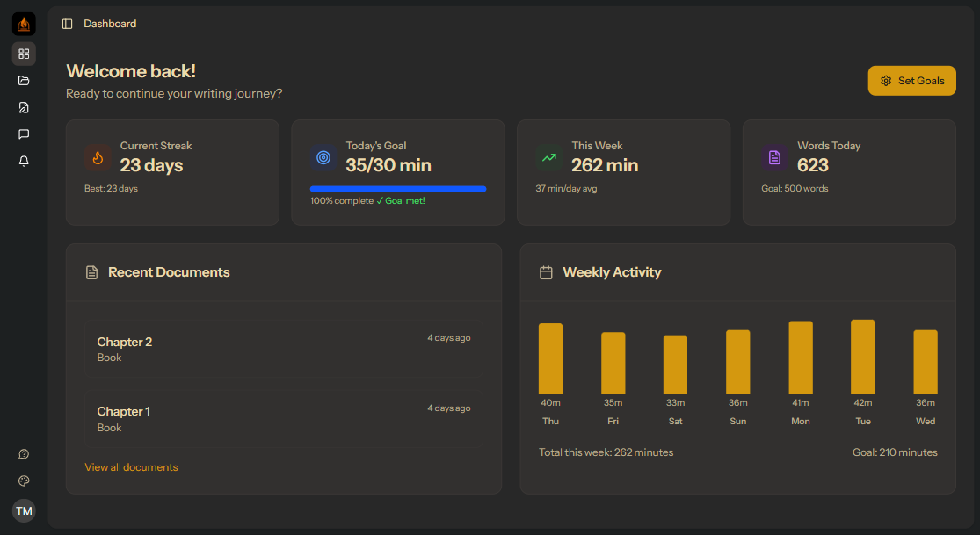
Task: Click the Weekly Activity calendar icon
Action: click(546, 272)
